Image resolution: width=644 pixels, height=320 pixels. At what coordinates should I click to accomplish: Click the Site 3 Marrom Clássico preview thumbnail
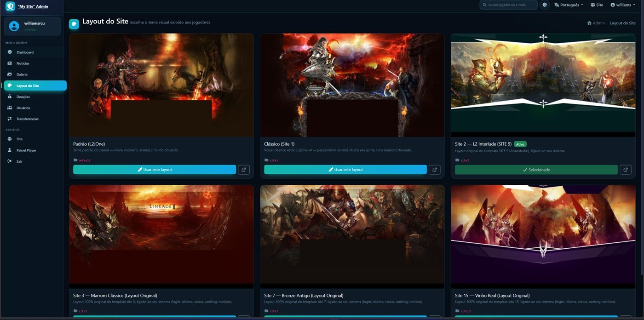[x=161, y=237]
